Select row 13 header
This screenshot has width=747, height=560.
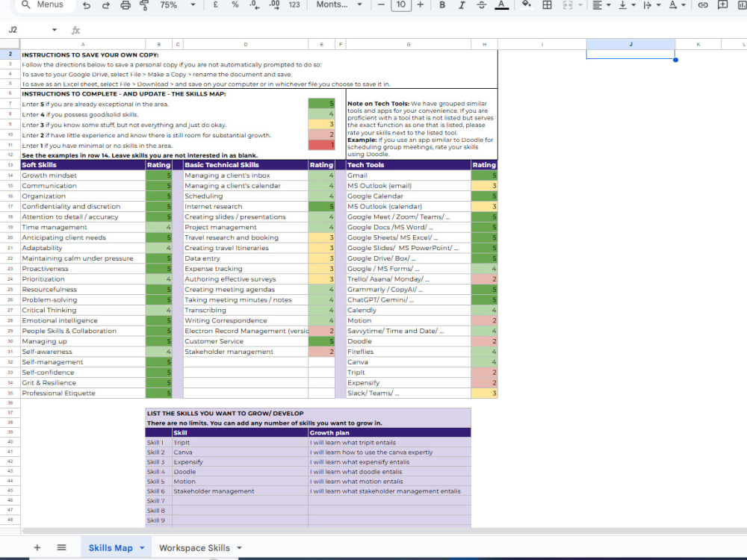[10, 165]
